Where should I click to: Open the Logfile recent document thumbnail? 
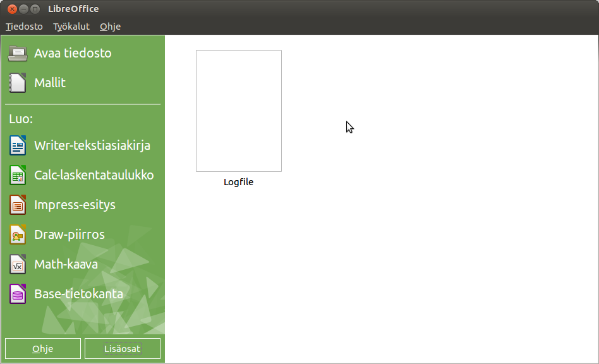tap(239, 111)
